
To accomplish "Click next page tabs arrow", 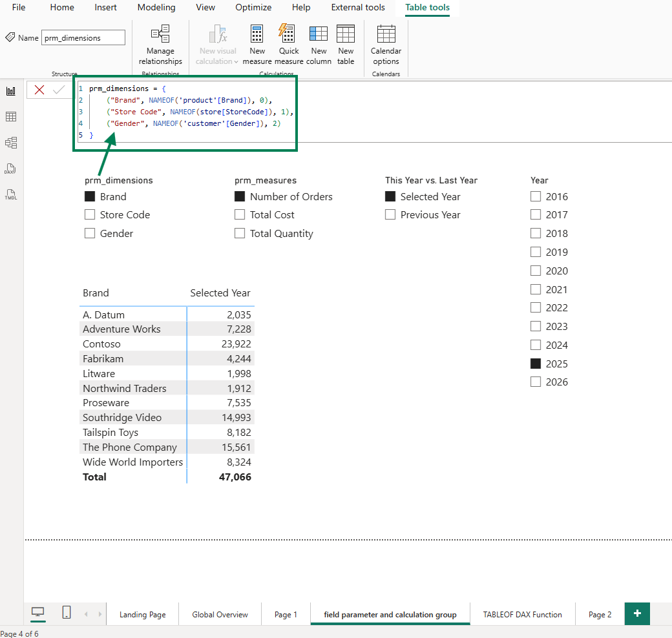I will pos(100,614).
